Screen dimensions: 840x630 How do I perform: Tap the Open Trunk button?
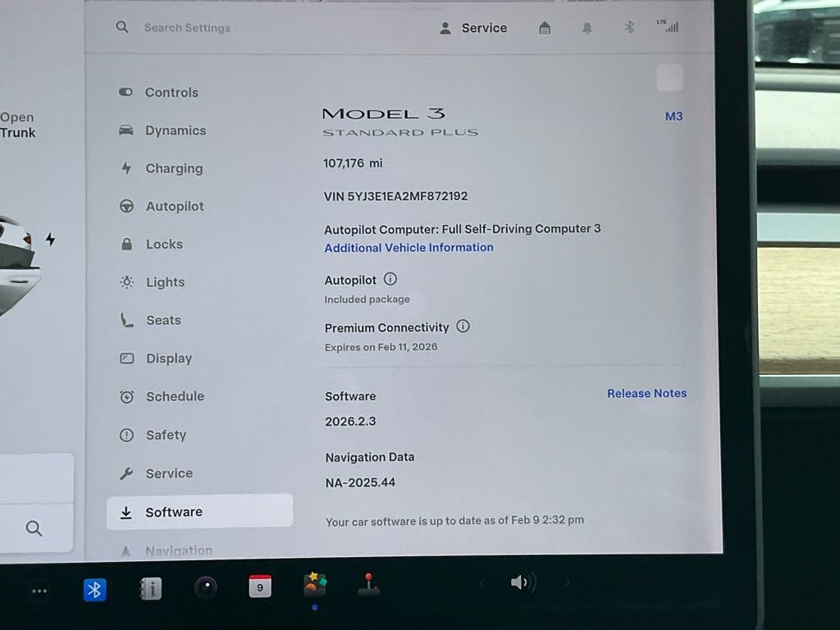[x=17, y=125]
